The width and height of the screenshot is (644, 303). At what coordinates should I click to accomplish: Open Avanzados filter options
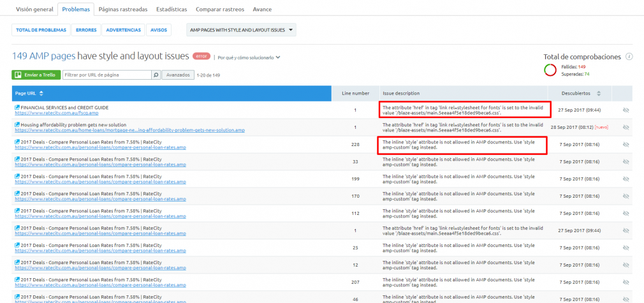(179, 75)
